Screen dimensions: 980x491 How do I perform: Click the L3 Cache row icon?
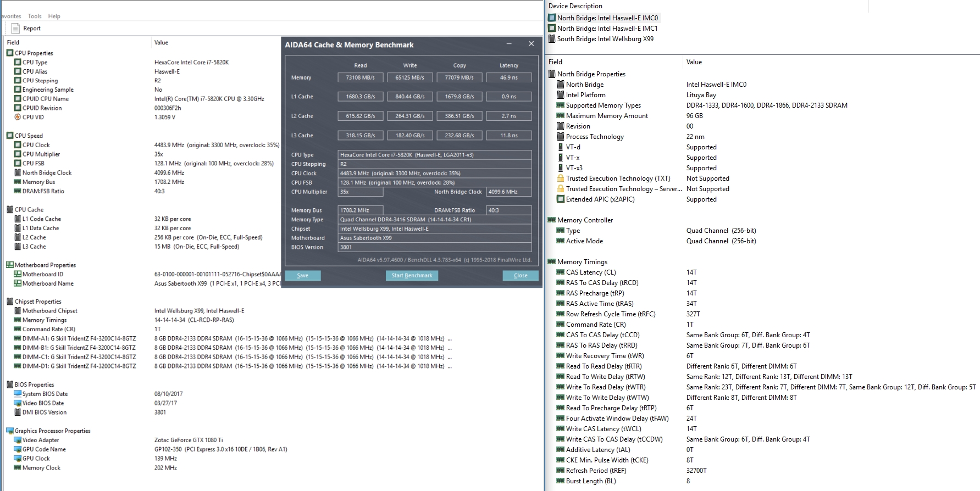18,247
